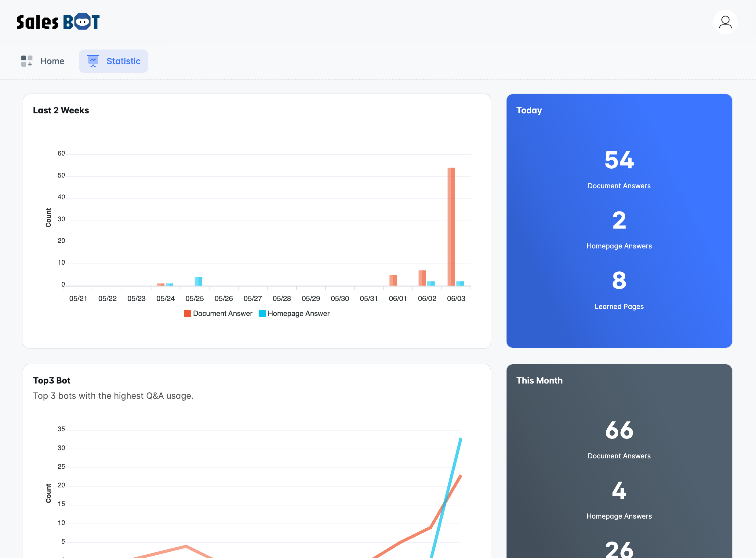Click Today's 'Homepage Answers' label
The image size is (756, 558).
click(x=619, y=246)
